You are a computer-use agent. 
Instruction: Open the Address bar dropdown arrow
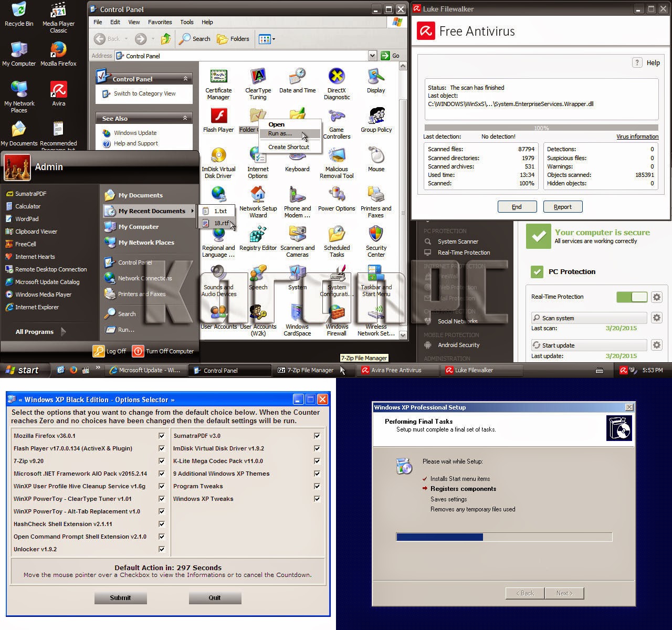click(372, 56)
